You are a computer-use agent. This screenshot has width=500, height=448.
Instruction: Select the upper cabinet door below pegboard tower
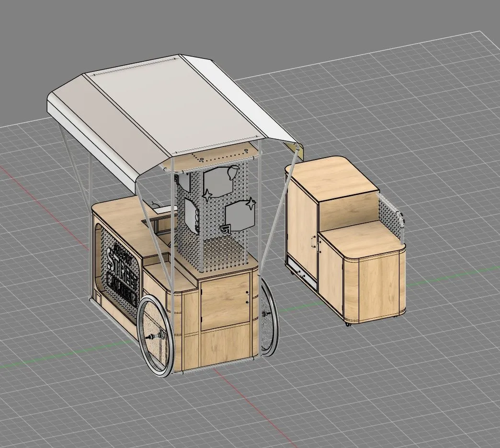[226, 302]
